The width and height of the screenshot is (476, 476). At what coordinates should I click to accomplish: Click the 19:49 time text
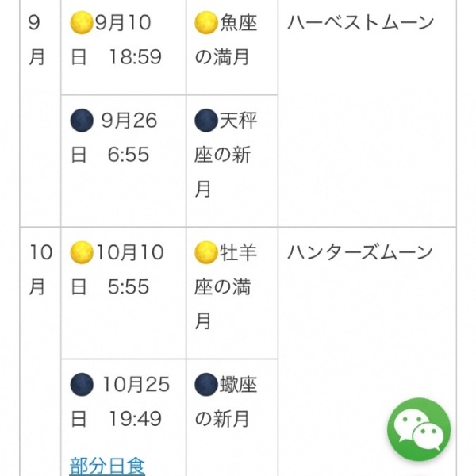click(135, 419)
